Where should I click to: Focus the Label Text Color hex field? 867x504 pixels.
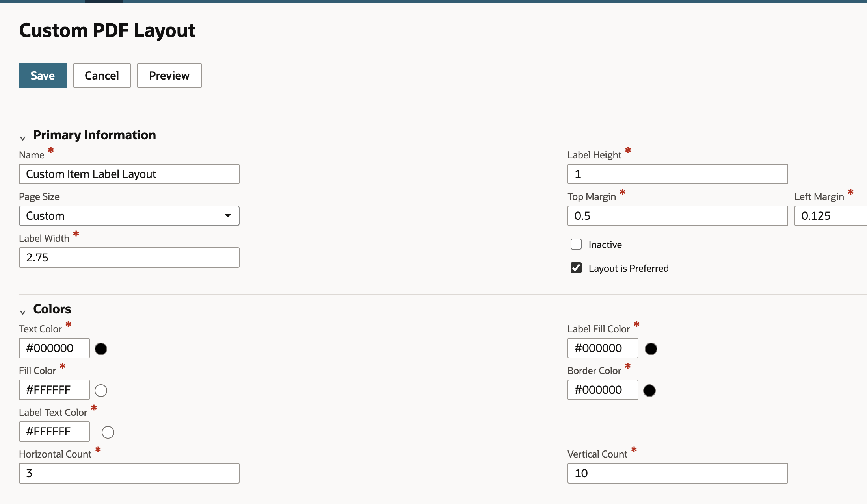[54, 432]
